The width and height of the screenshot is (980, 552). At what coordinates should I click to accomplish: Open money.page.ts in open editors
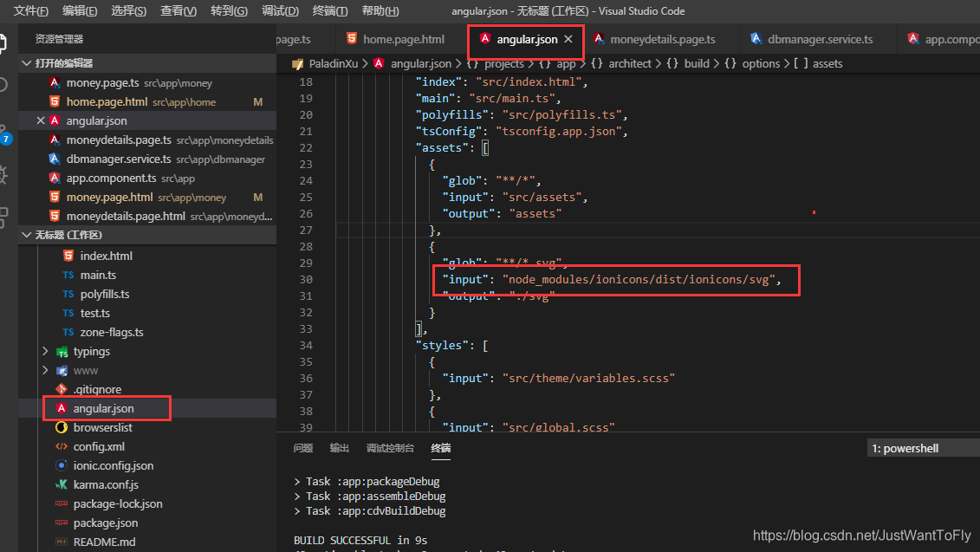point(147,82)
